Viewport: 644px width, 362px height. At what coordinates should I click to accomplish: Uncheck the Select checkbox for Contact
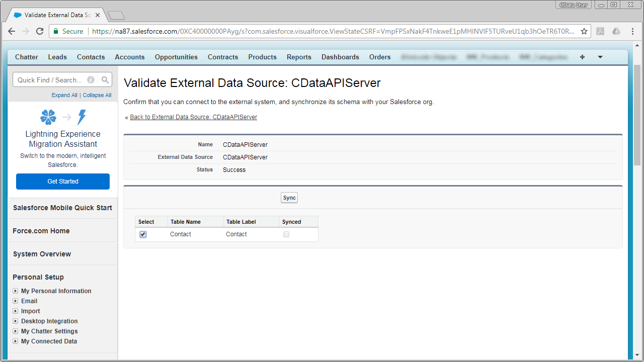tap(143, 234)
